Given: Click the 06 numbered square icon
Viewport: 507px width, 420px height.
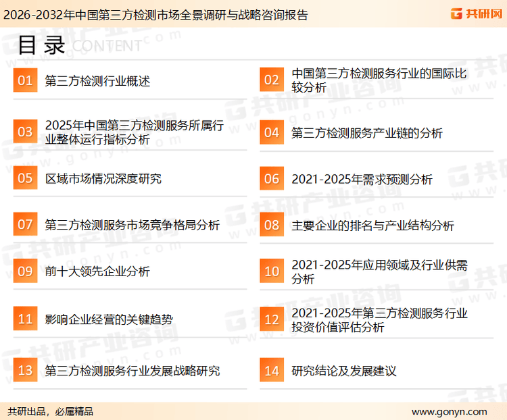Looking at the screenshot, I should click(272, 179).
